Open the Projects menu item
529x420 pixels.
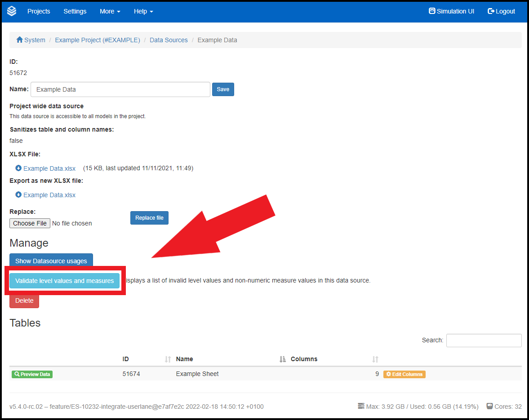click(39, 11)
